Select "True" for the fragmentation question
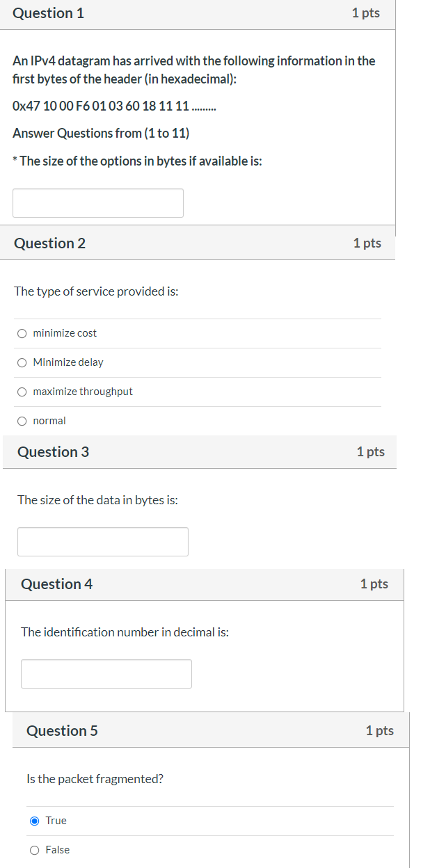This screenshot has width=430, height=868. click(x=34, y=821)
